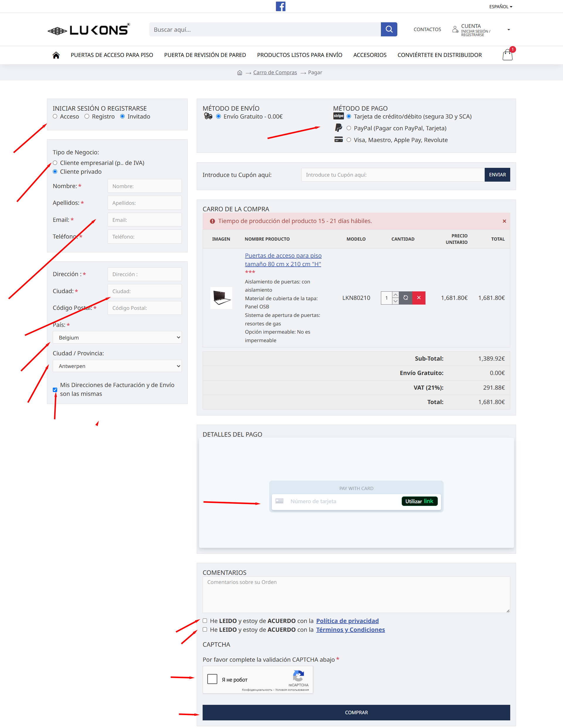Open CONVIÉRTETE EN DISTRIBUIDOR menu item
563x728 pixels.
pos(440,55)
